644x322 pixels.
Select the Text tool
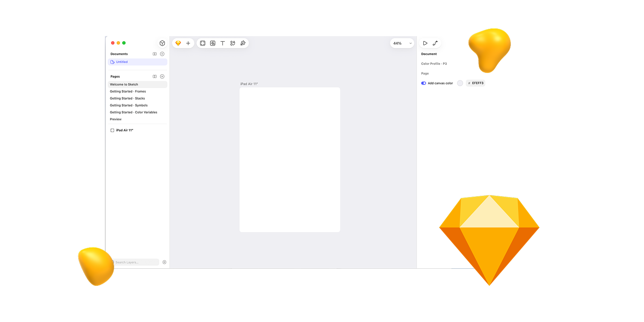coord(223,43)
